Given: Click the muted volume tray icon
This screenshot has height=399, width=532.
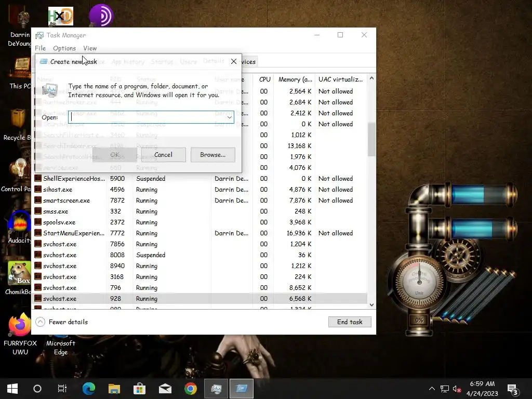Looking at the screenshot, I should coord(457,389).
